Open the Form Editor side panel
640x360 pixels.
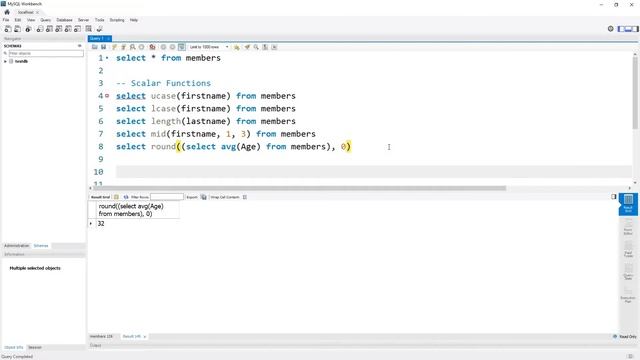[628, 227]
